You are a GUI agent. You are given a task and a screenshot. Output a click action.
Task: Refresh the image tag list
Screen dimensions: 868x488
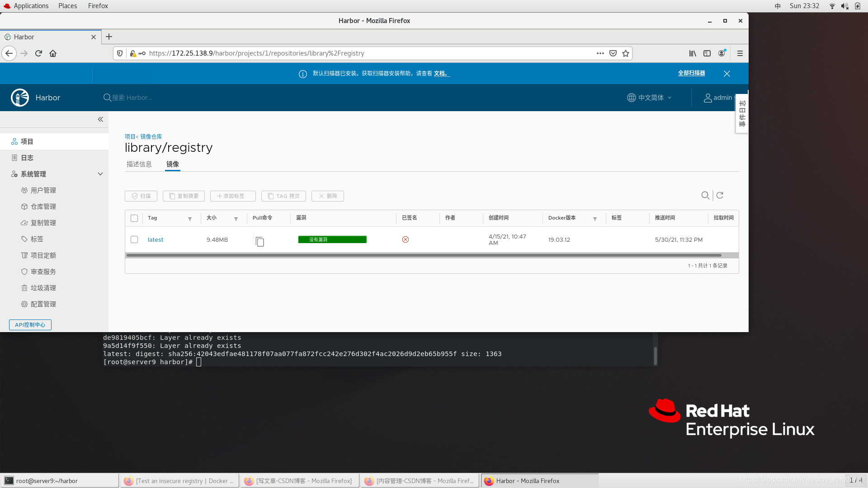720,195
